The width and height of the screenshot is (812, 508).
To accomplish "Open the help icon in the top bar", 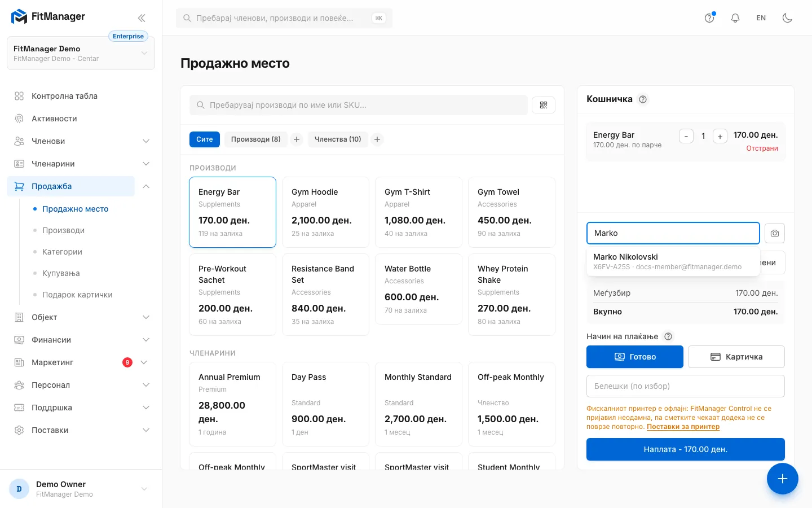I will click(x=709, y=18).
